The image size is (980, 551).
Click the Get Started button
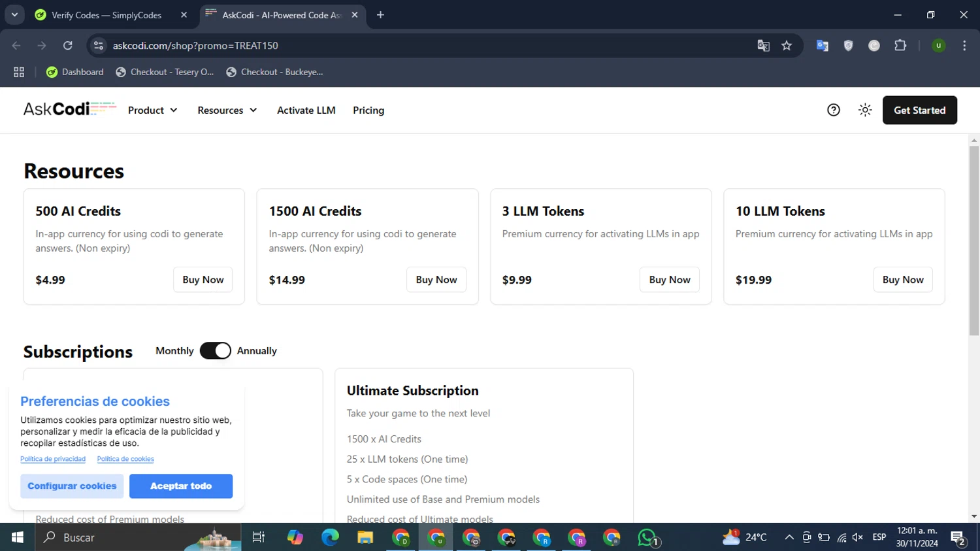click(920, 110)
